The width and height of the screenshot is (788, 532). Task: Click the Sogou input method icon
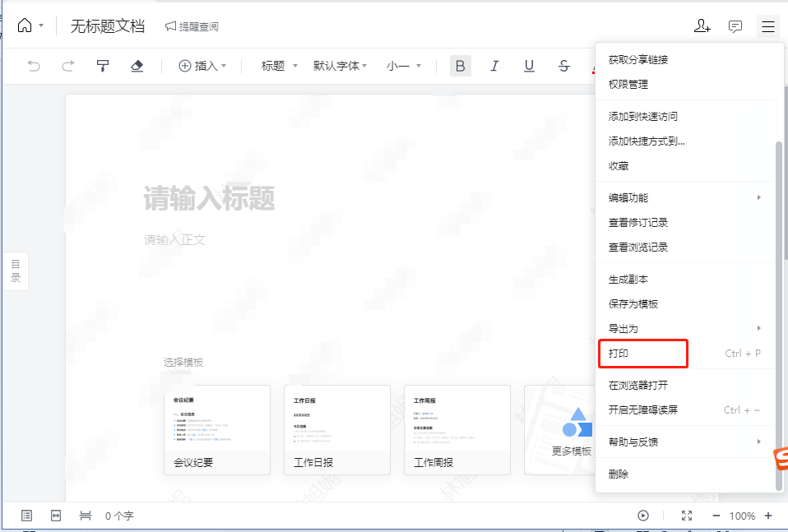[x=781, y=458]
